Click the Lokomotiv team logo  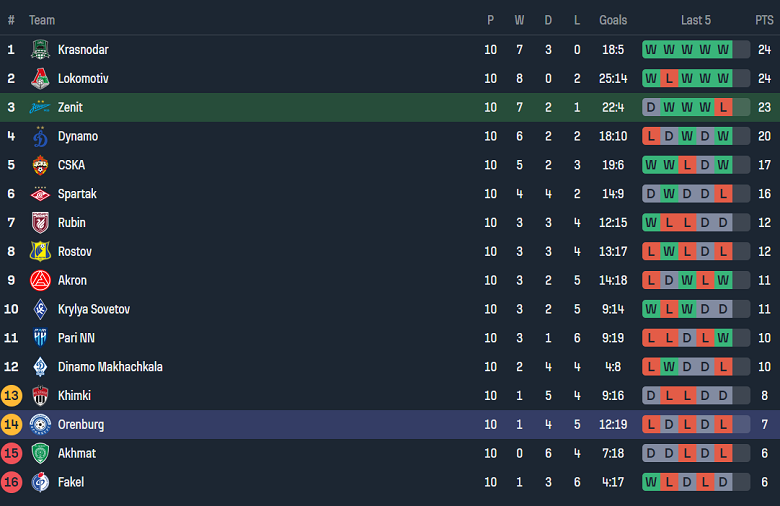pyautogui.click(x=40, y=79)
